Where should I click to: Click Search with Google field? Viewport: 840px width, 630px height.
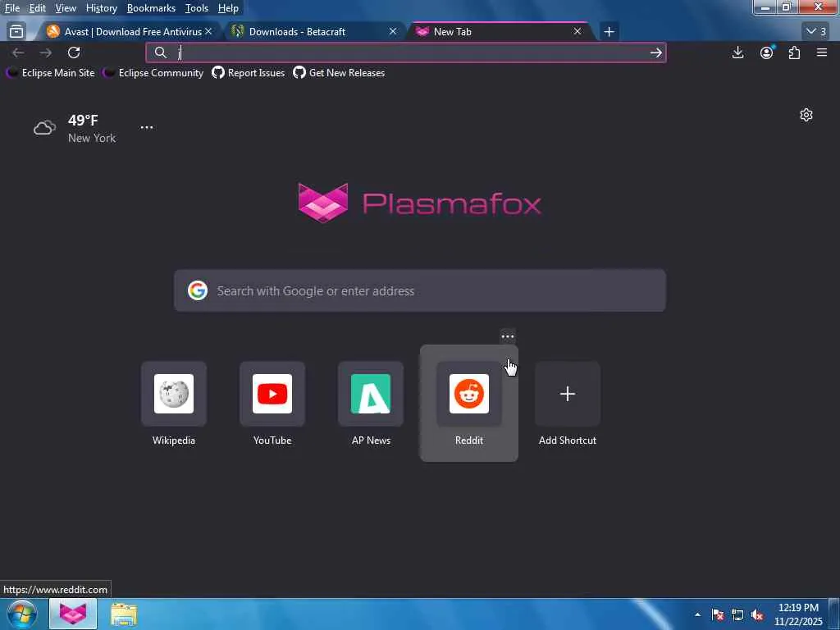(x=420, y=290)
